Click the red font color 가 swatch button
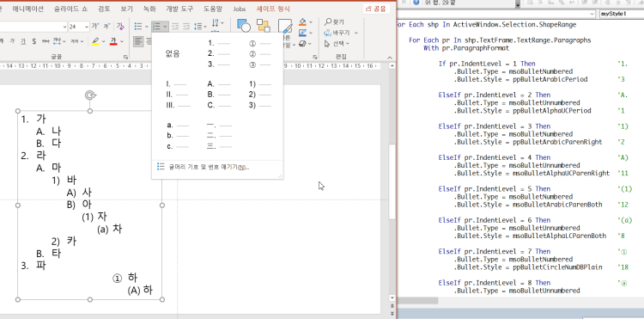644x319 pixels. coord(113,41)
